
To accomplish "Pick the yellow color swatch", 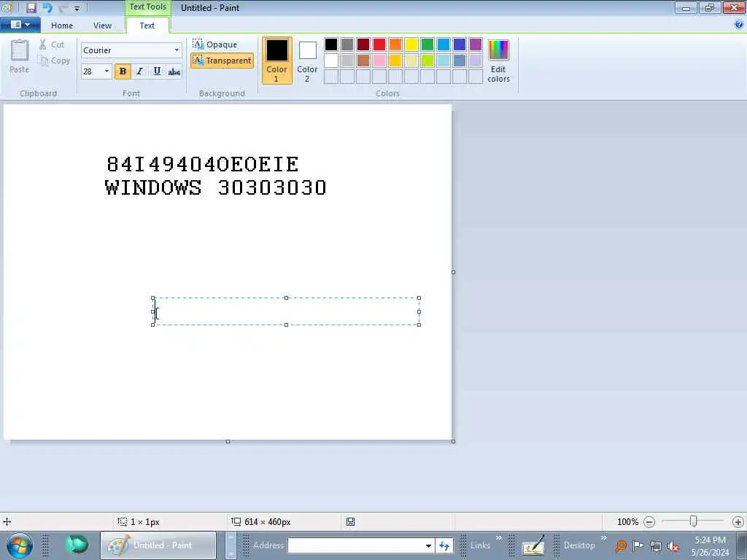I will point(411,44).
